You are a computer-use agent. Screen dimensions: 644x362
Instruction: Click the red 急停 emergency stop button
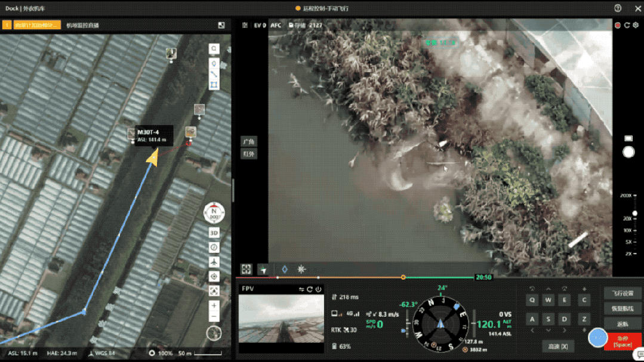click(x=623, y=342)
